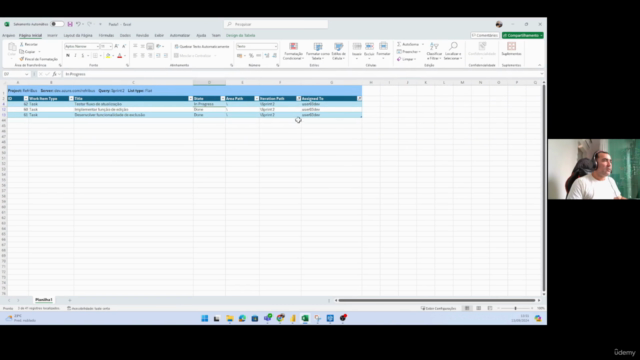The height and width of the screenshot is (360, 640).
Task: Open the Layout da Página tab
Action: pyautogui.click(x=78, y=36)
